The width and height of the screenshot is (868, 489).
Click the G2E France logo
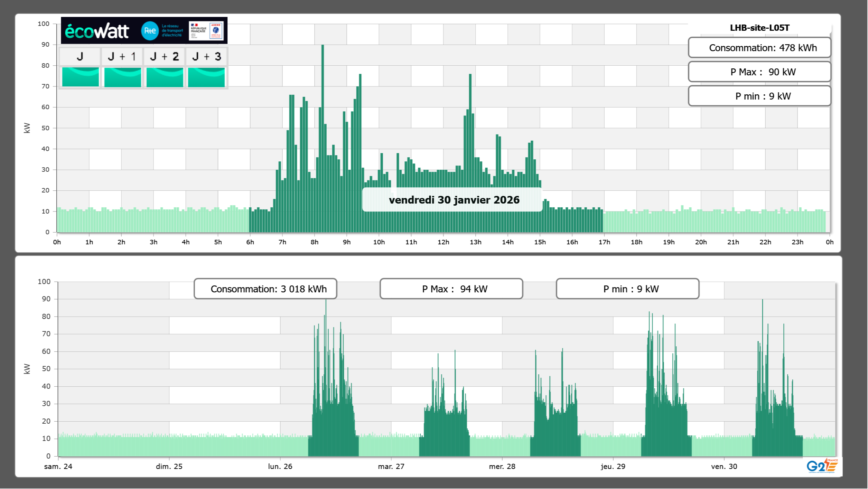(822, 466)
